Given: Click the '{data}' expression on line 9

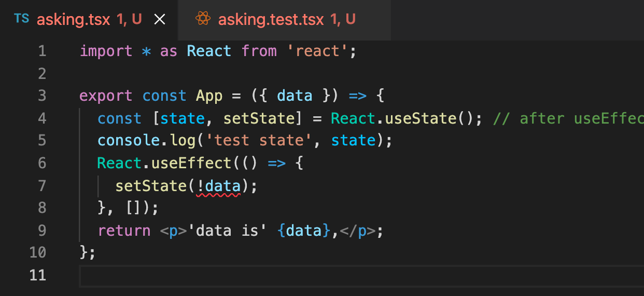Looking at the screenshot, I should coord(304,230).
